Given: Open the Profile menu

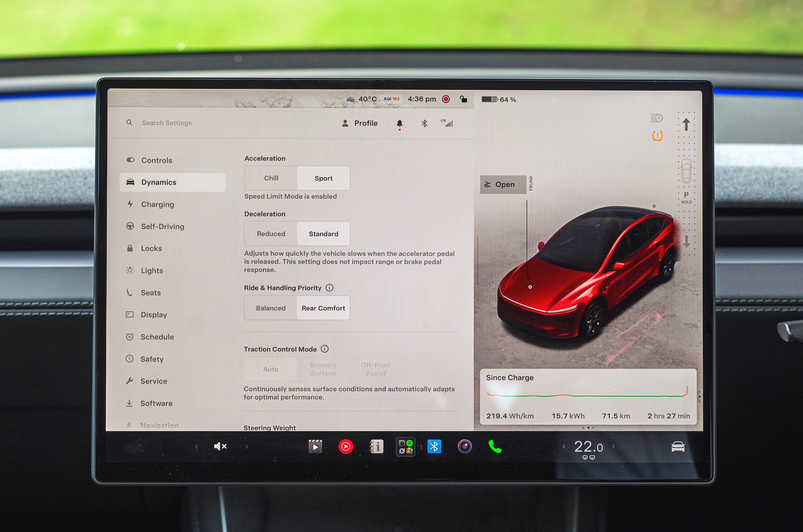Looking at the screenshot, I should [x=360, y=123].
